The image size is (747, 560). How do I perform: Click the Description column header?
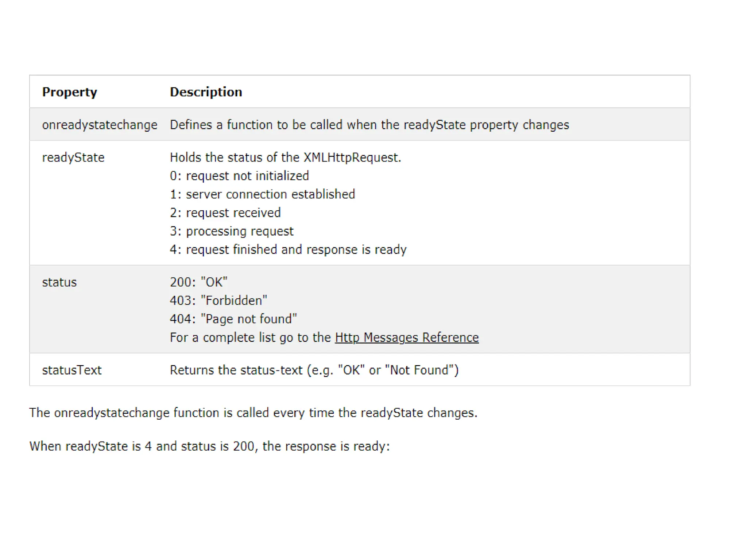pos(206,92)
